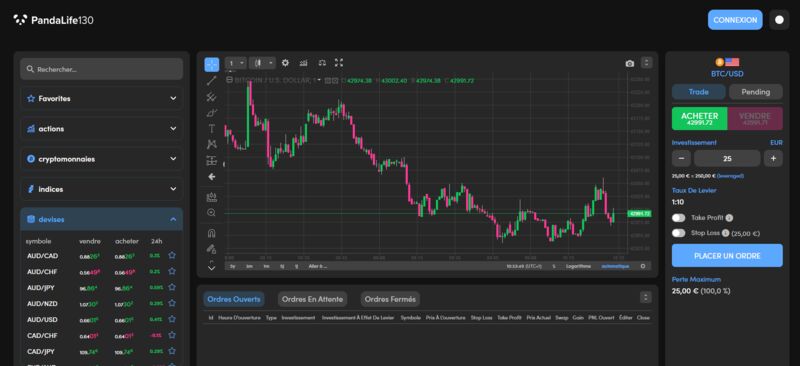The height and width of the screenshot is (366, 800).
Task: Choose the text annotation tool
Action: [212, 129]
